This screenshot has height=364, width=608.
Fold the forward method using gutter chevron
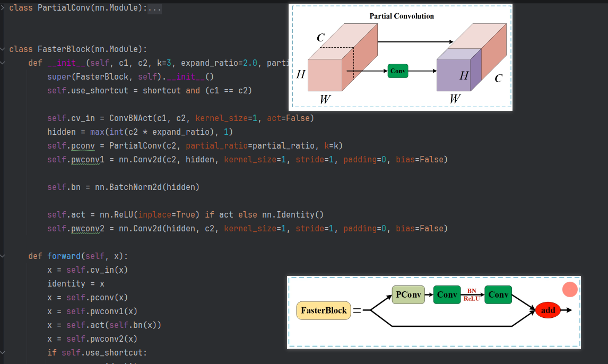click(2, 256)
